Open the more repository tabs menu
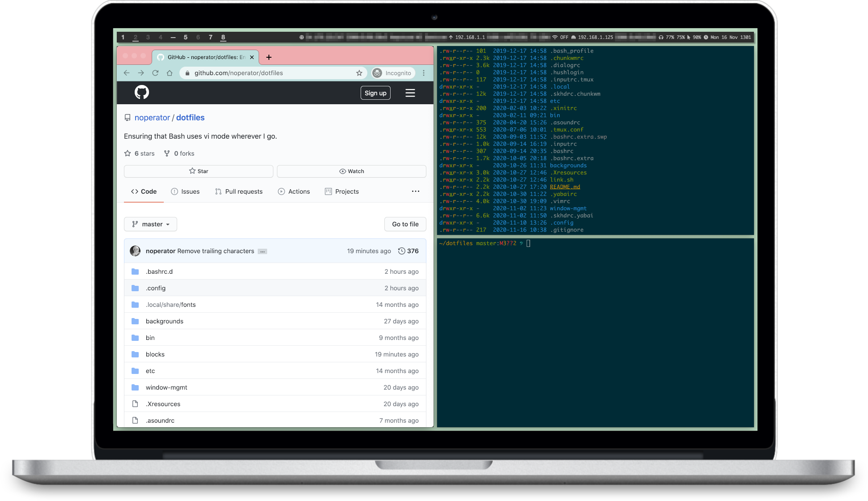Screen dimensions: 868x501 416,191
